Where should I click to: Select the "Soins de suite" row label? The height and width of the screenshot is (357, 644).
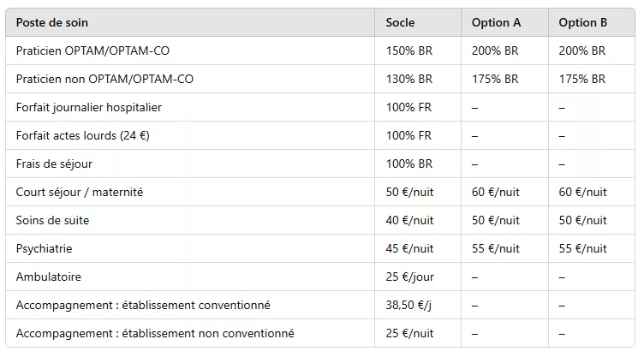pos(52,221)
